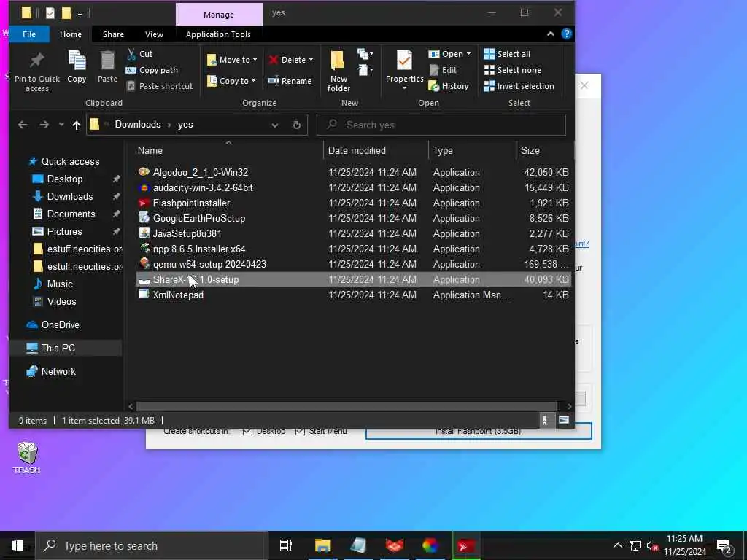Toggle Desktop shortcut checkbox in installer
This screenshot has height=560, width=747.
point(247,431)
